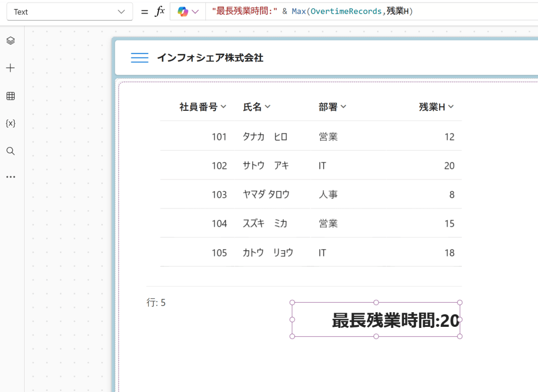Viewport: 538px width, 392px height.
Task: Expand the 氏名 column sort chevron
Action: pyautogui.click(x=267, y=107)
